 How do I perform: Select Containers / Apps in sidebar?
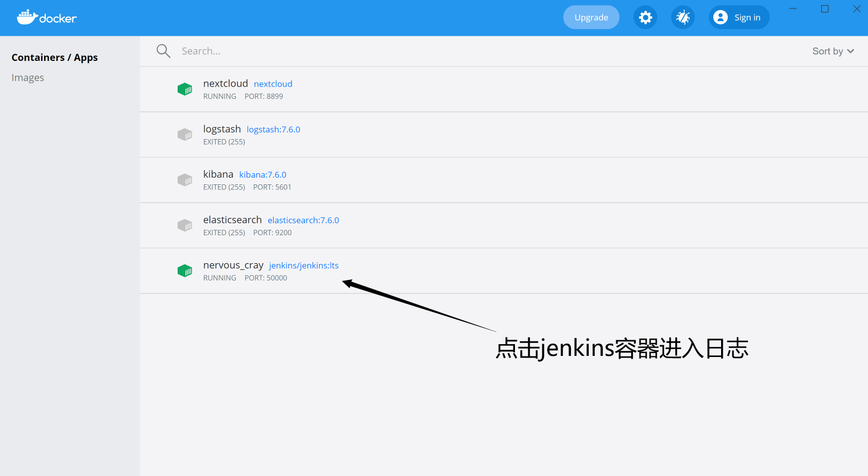(55, 58)
